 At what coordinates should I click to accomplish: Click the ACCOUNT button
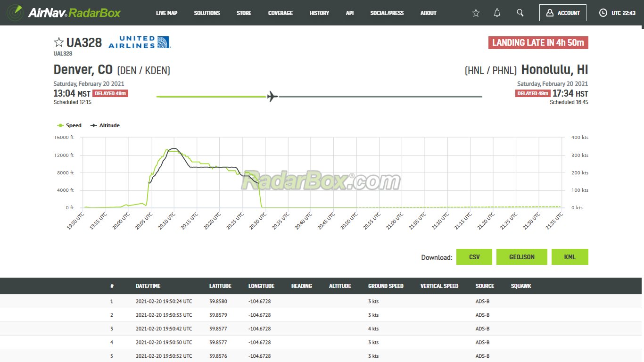click(x=563, y=13)
